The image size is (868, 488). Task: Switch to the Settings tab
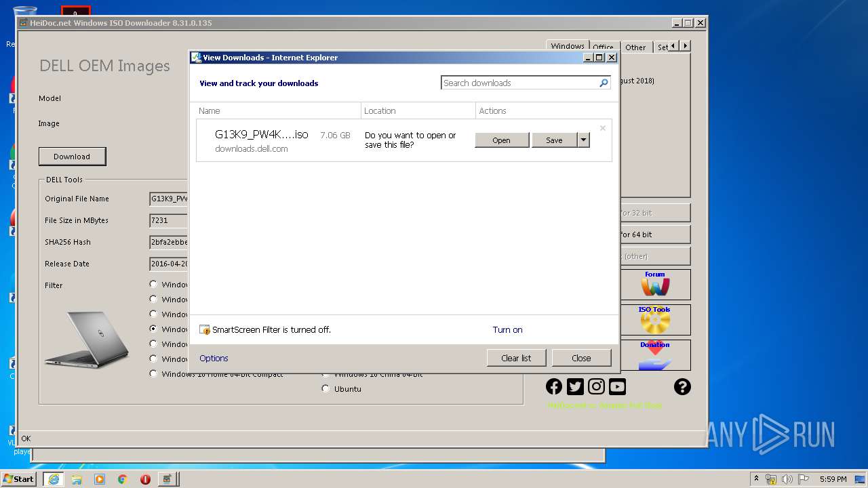(662, 47)
